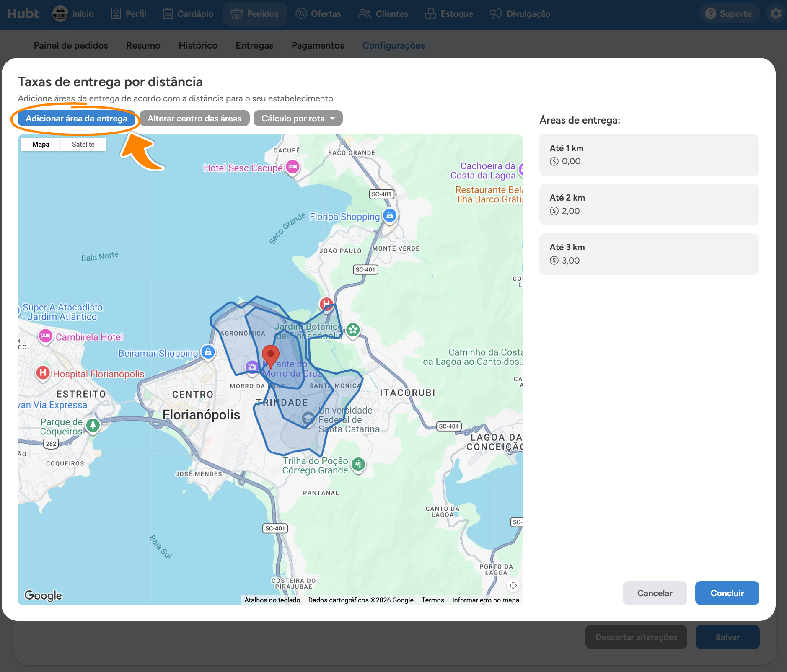The width and height of the screenshot is (787, 672).
Task: Go to the Estoque section
Action: pos(449,14)
